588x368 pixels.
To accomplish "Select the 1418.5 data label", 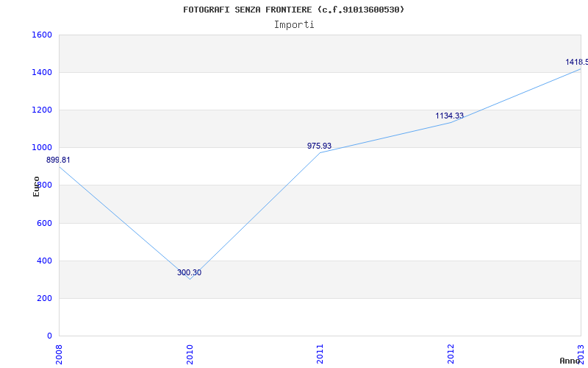I will [x=577, y=62].
